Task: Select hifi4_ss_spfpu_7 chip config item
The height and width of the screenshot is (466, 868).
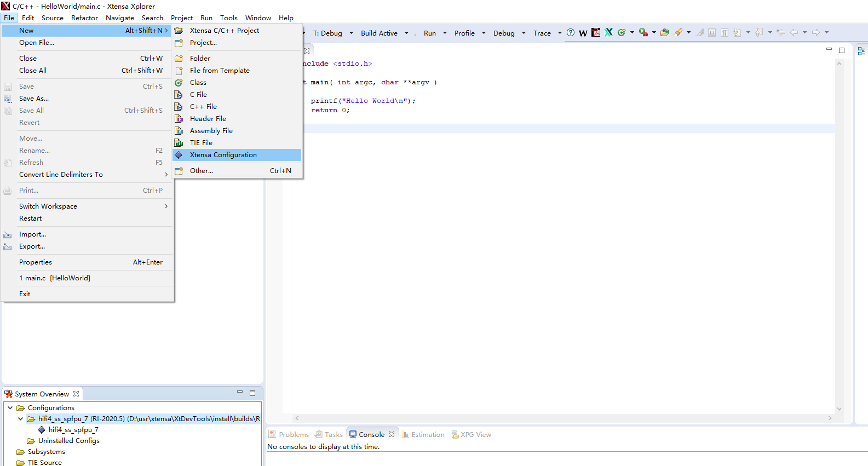Action: (73, 430)
